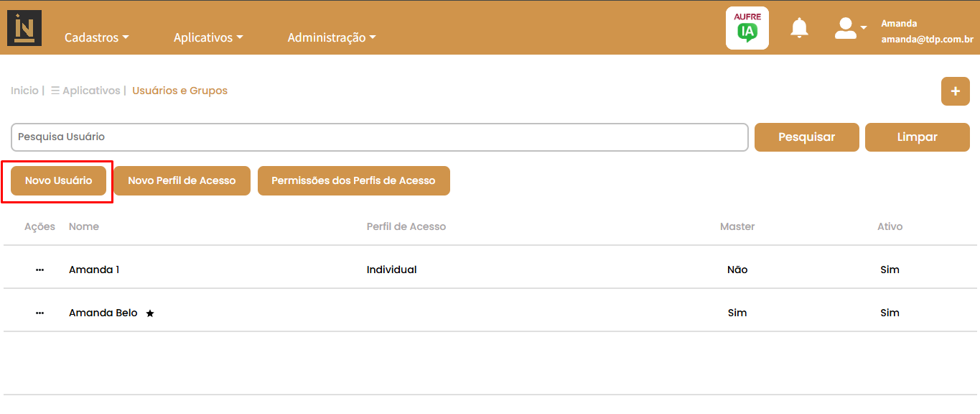Click the Pesquisar button
The width and height of the screenshot is (980, 414).
pyautogui.click(x=807, y=137)
